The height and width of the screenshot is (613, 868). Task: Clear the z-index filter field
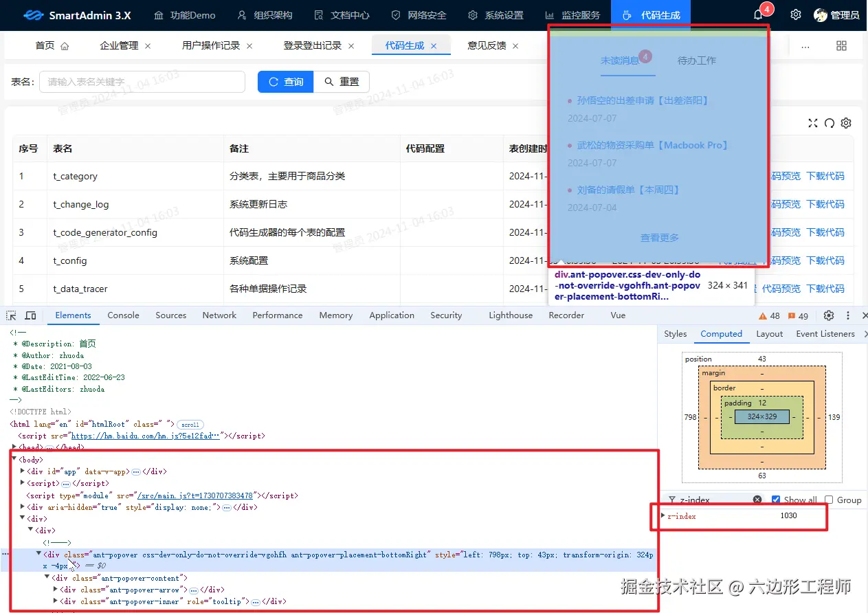[757, 500]
